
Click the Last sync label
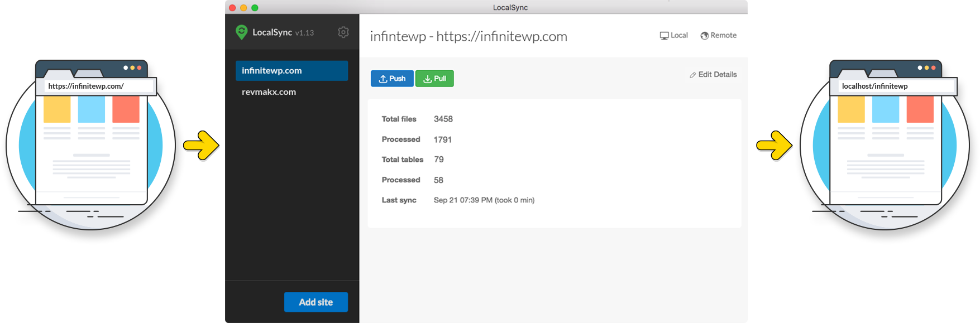(399, 200)
